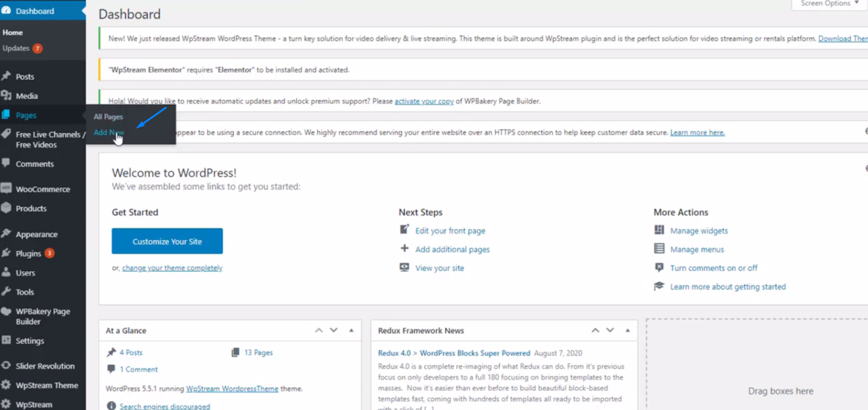Click the comments toggle icon in More Actions
Image resolution: width=868 pixels, height=410 pixels.
pos(659,267)
